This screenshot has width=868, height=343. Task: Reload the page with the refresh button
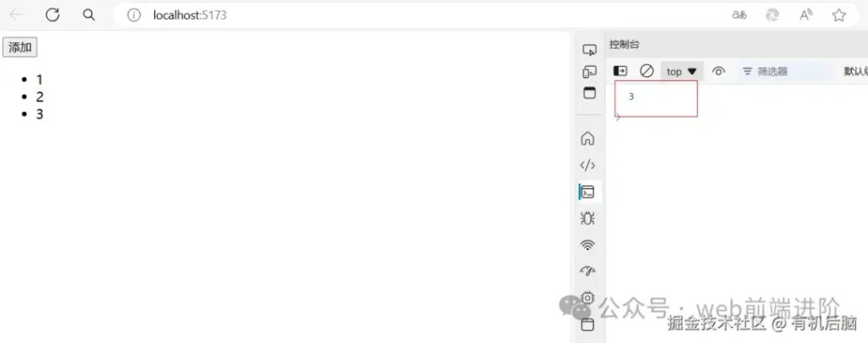pyautogui.click(x=53, y=15)
